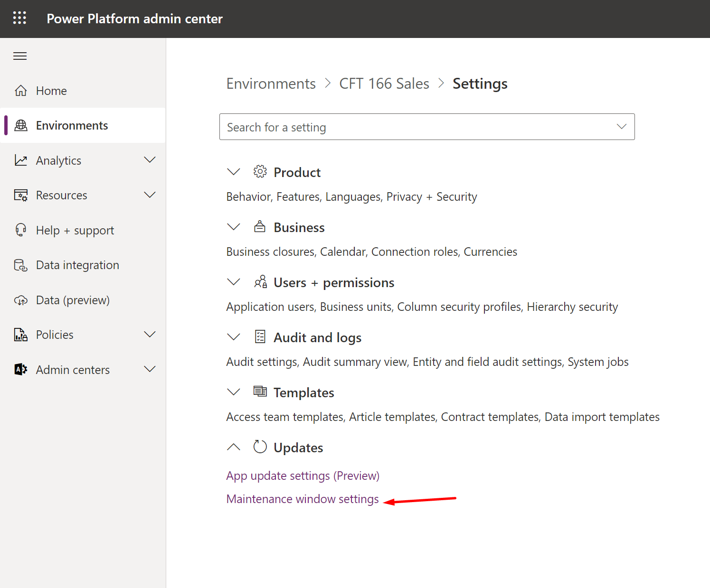Open Maintenance window settings
This screenshot has height=588, width=710.
(302, 499)
